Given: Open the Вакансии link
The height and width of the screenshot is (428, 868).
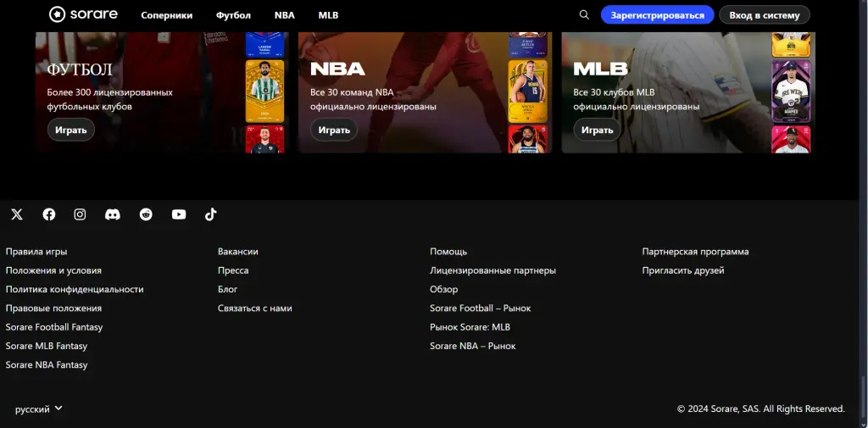Looking at the screenshot, I should [238, 252].
